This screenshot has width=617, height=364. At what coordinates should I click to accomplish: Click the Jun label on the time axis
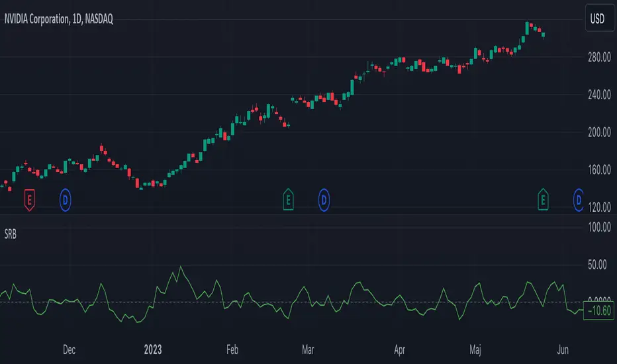[563, 350]
